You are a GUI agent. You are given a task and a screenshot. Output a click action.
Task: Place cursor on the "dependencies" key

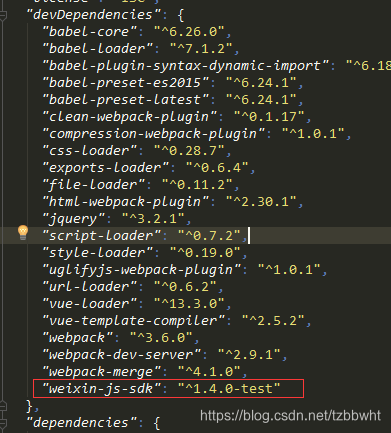pos(81,423)
